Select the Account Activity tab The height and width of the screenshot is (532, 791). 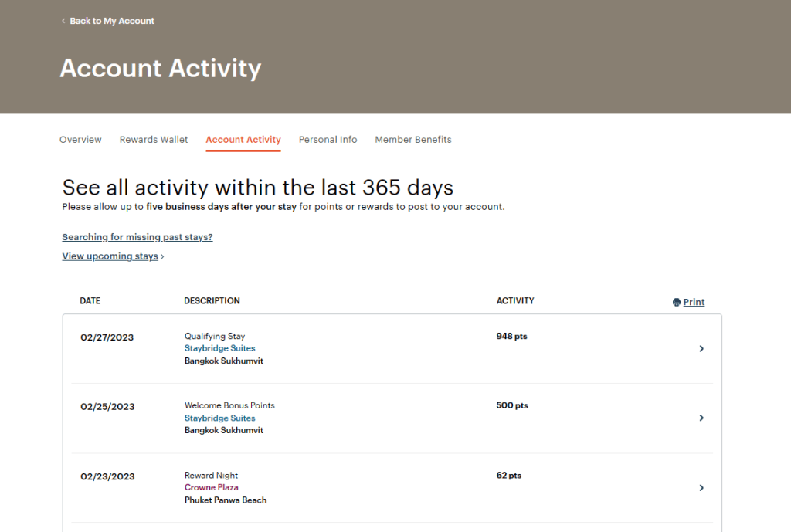[x=243, y=140]
